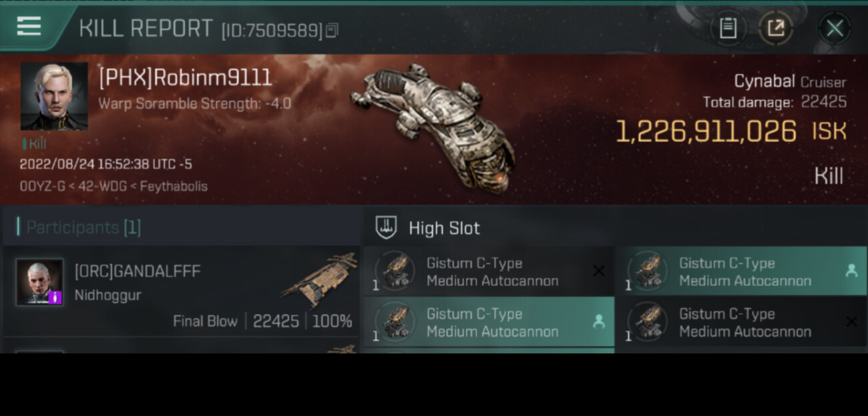This screenshot has height=416, width=868.
Task: Click the [PHX]Robinm9111 pilot name
Action: click(185, 78)
